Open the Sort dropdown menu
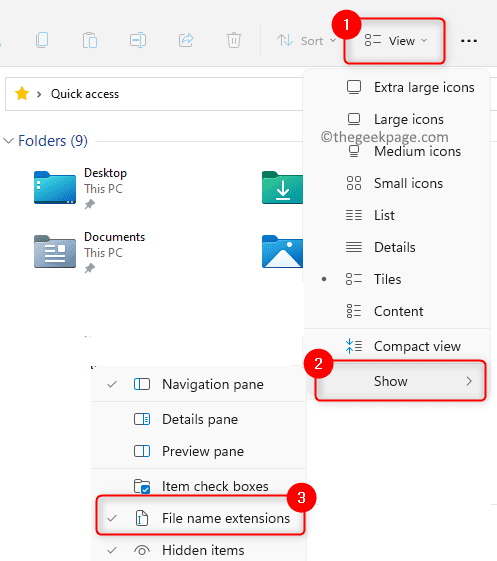 point(306,41)
